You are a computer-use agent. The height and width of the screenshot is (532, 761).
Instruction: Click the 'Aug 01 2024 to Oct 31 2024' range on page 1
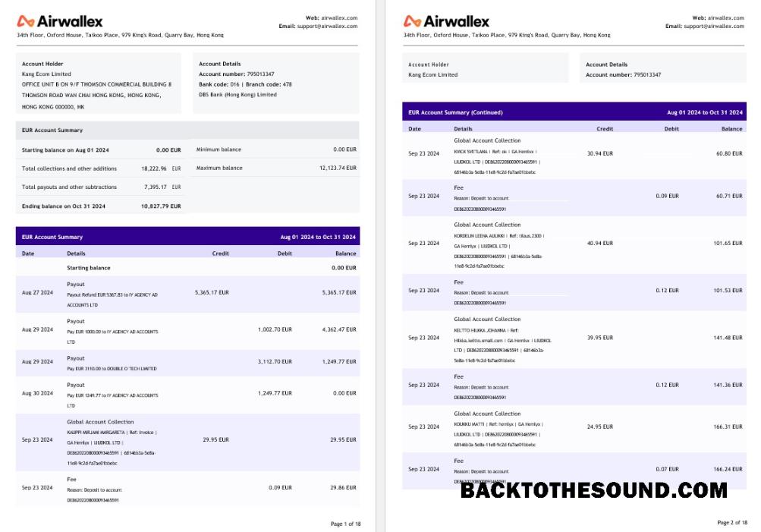point(318,238)
